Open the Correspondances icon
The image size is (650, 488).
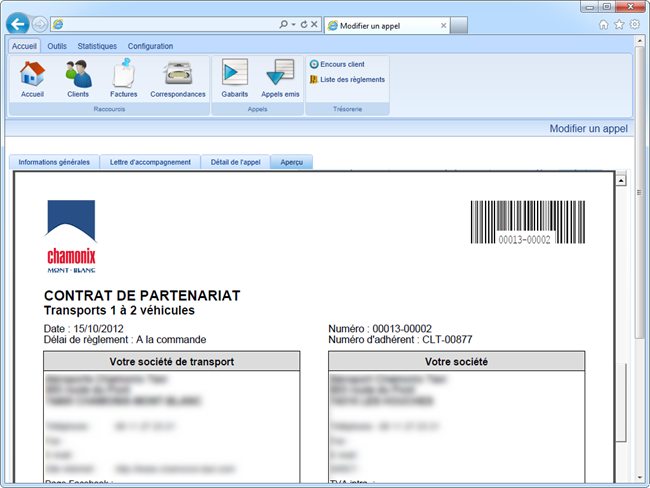(178, 76)
